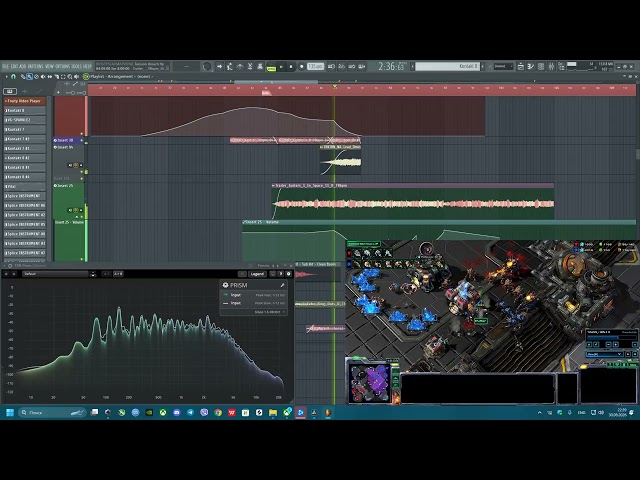Screen dimensions: 640x480
Task: Open the PATTERNS menu
Action: [36, 66]
